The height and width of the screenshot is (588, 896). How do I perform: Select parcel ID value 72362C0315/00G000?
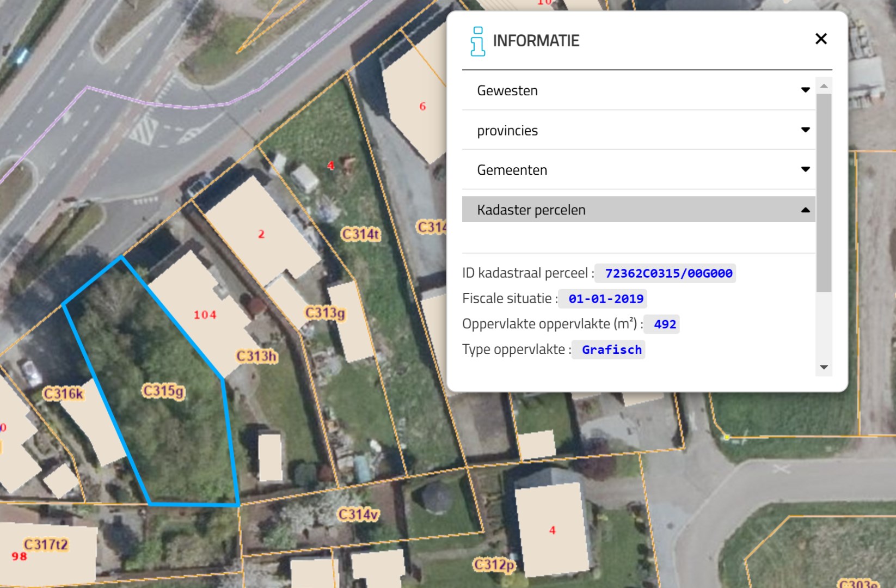tap(668, 273)
